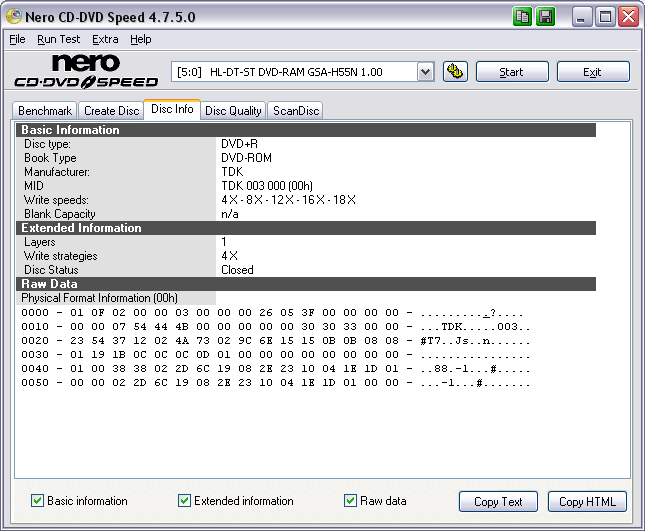This screenshot has height=531, width=645.
Task: Click the Physical Format Information (00h) label
Action: click(100, 298)
